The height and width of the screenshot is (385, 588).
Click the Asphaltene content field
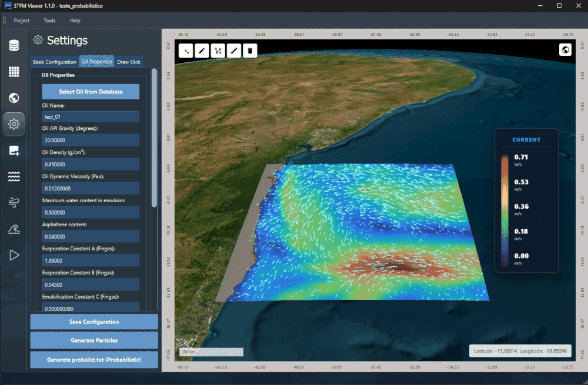click(x=91, y=236)
